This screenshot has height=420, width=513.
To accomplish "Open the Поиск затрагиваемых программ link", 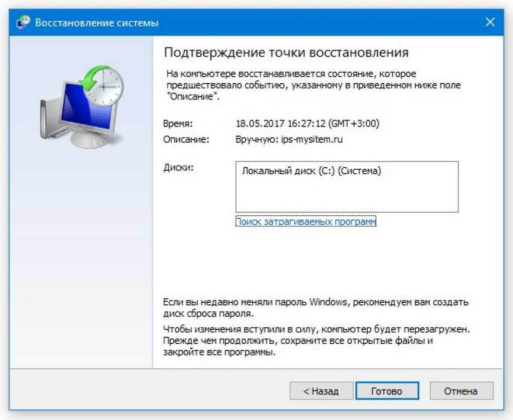I will coord(306,222).
